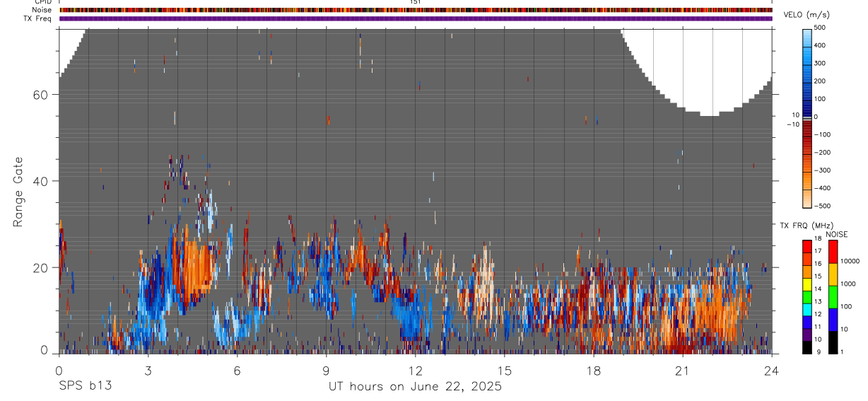Image resolution: width=868 pixels, height=401 pixels.
Task: Click the 'UT hours on June 22, 2025' axis title
Action: click(415, 386)
